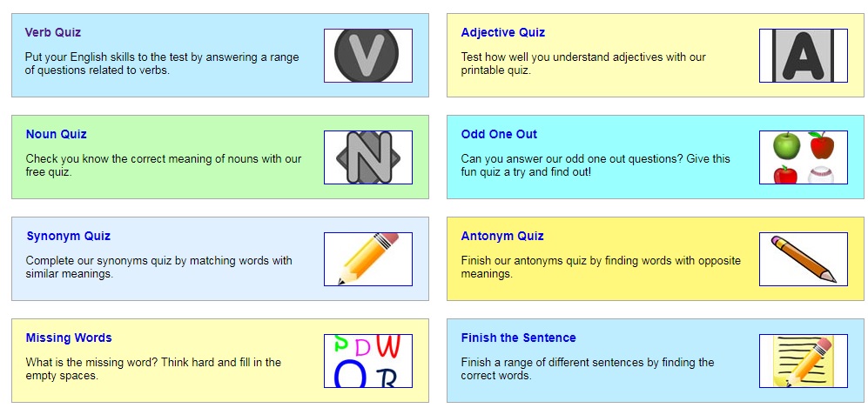
Task: Click the apples and baseball image
Action: point(804,157)
